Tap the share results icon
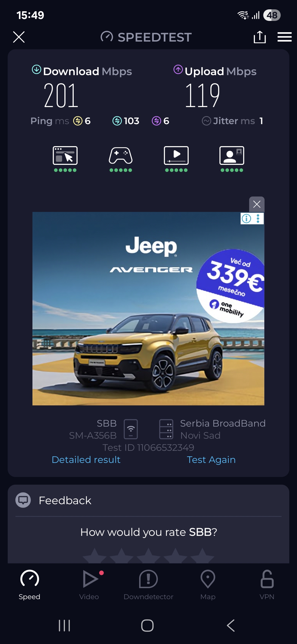Screen dimensions: 297x644 click(x=260, y=37)
